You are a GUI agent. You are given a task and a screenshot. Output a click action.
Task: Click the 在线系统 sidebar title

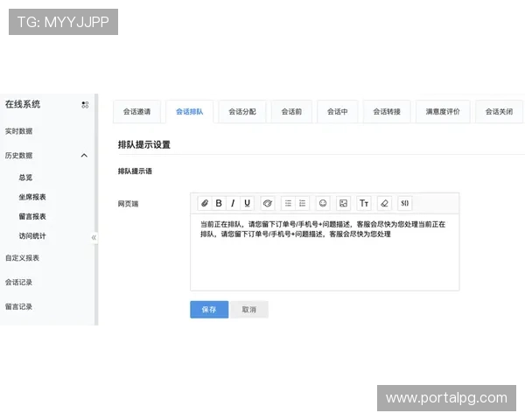pyautogui.click(x=23, y=104)
